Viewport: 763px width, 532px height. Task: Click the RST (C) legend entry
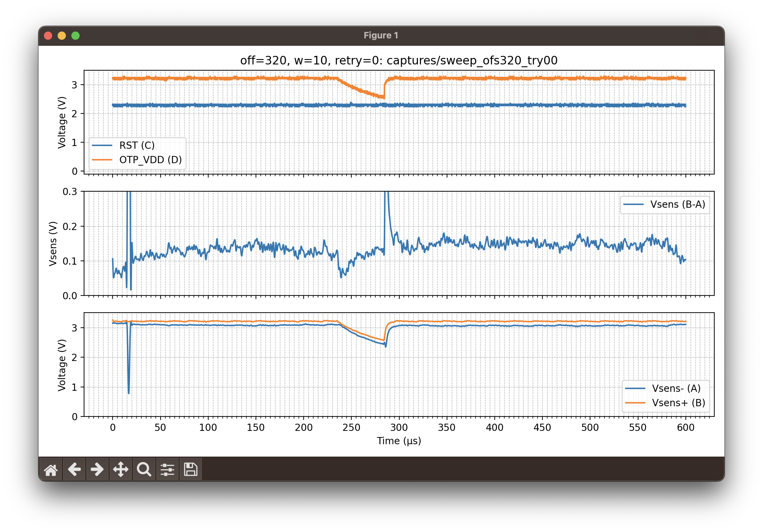pyautogui.click(x=137, y=145)
